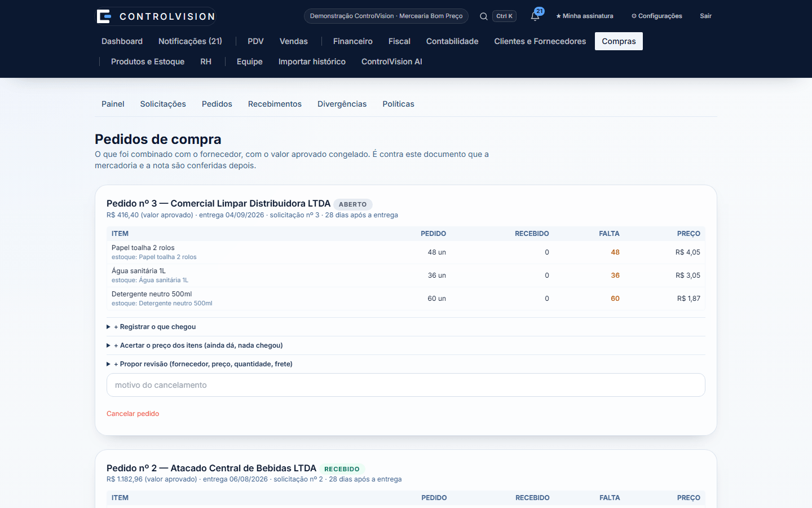The width and height of the screenshot is (812, 508).
Task: Click the Demonstração ControlVision company pill
Action: (x=386, y=16)
